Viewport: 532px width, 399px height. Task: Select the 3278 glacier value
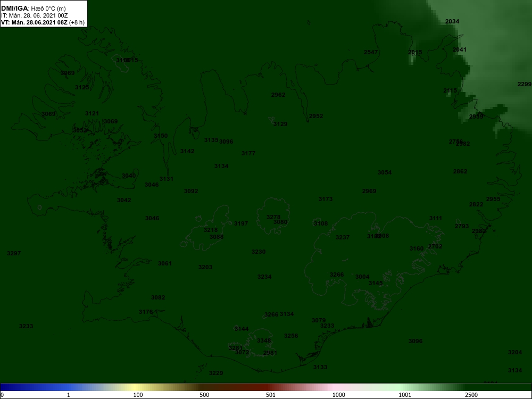pyautogui.click(x=273, y=217)
